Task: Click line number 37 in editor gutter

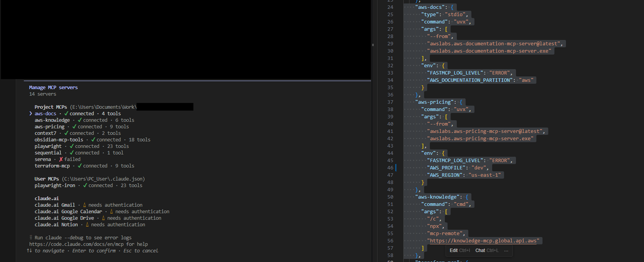Action: 390,101
